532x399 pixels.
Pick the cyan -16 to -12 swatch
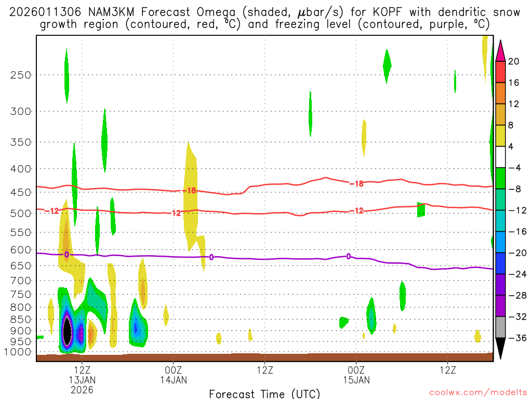coord(500,221)
